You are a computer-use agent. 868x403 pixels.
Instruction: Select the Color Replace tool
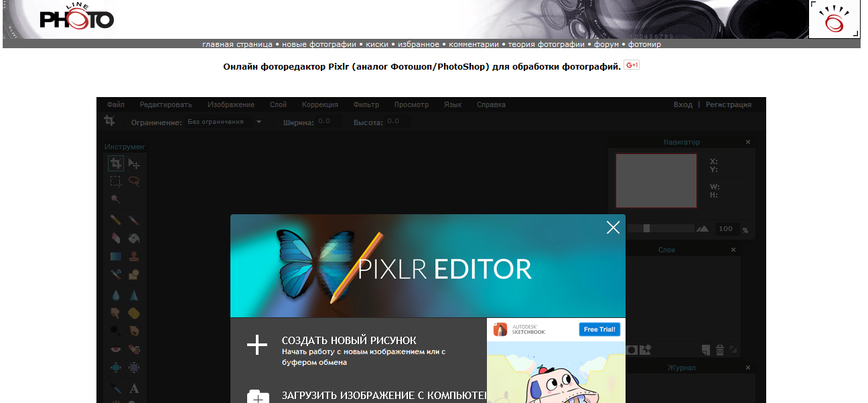116,274
